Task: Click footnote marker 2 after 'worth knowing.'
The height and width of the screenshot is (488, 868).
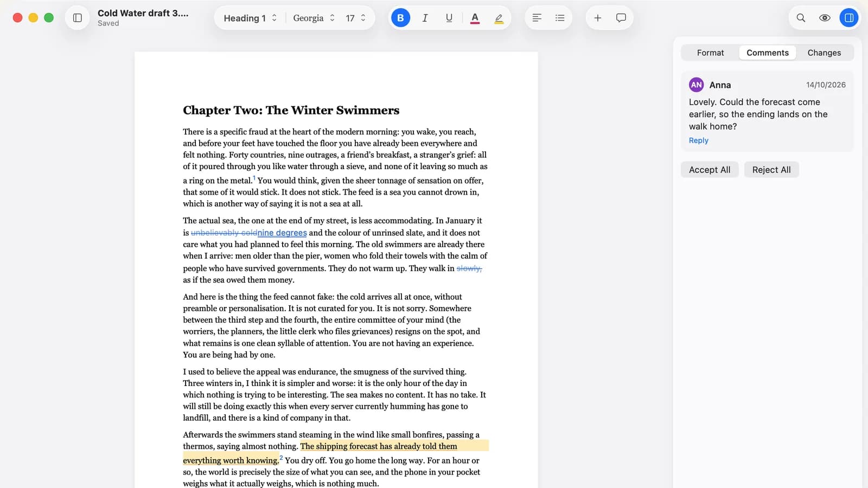Action: point(281,458)
